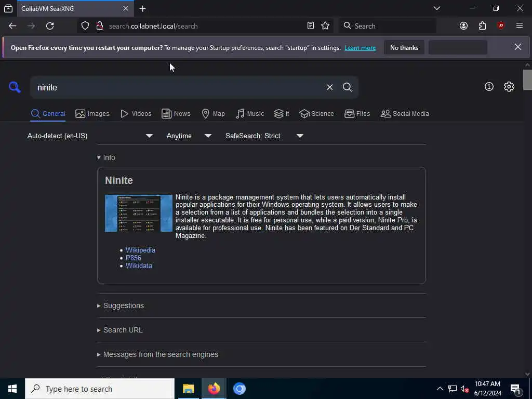Open the Wikipedia link for Ninite

140,250
